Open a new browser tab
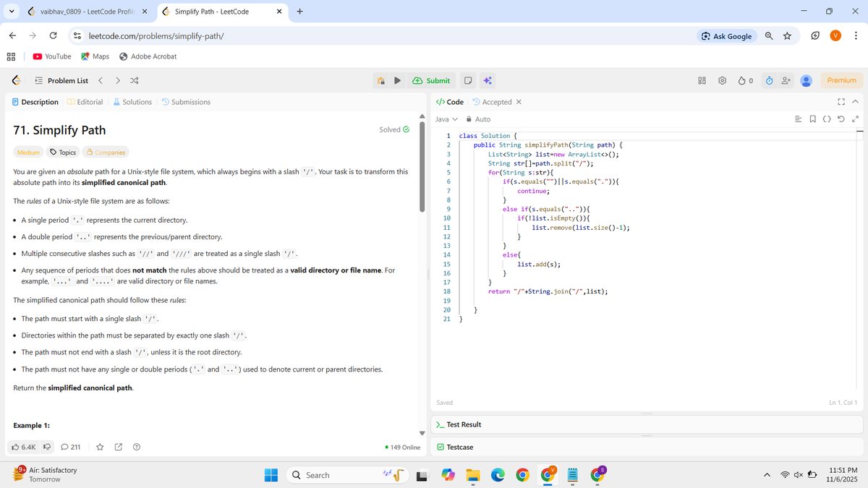Viewport: 868px width, 488px height. (x=299, y=12)
